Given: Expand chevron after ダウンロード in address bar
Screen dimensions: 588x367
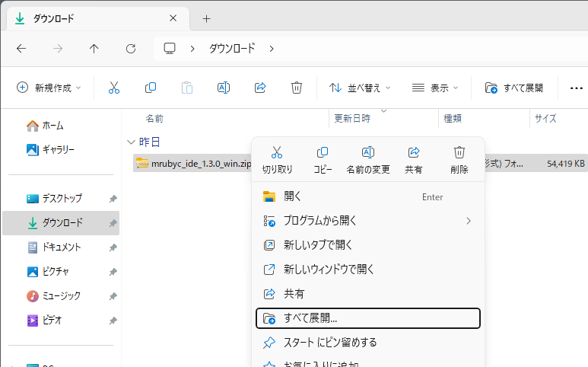Looking at the screenshot, I should [x=272, y=49].
